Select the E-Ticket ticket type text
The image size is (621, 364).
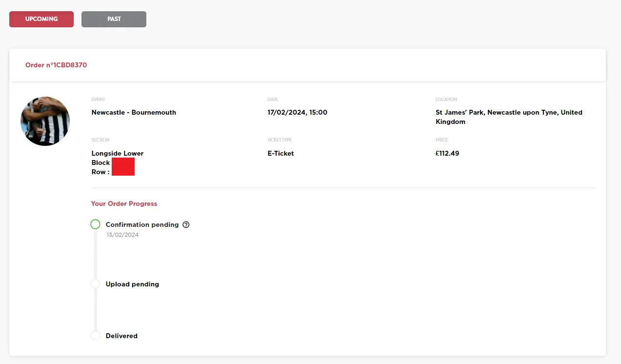(280, 153)
